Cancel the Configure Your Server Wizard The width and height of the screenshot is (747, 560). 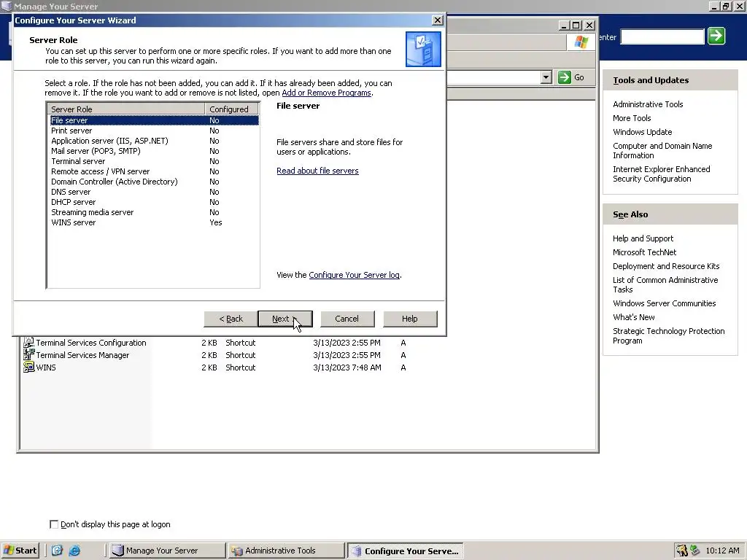pyautogui.click(x=347, y=319)
